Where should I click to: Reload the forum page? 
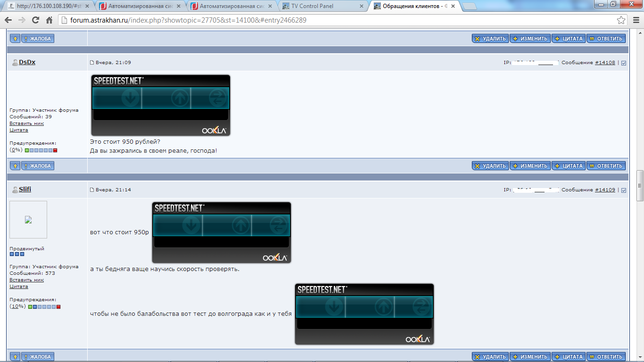click(35, 20)
